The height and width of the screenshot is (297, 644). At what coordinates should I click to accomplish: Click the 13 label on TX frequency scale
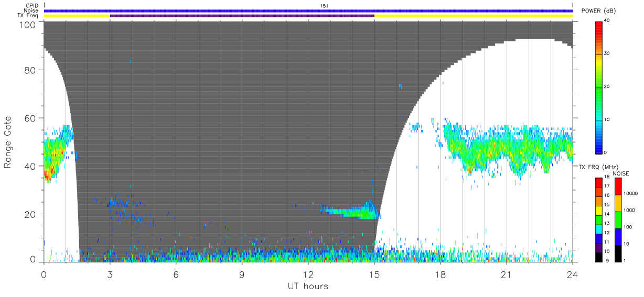coord(607,224)
